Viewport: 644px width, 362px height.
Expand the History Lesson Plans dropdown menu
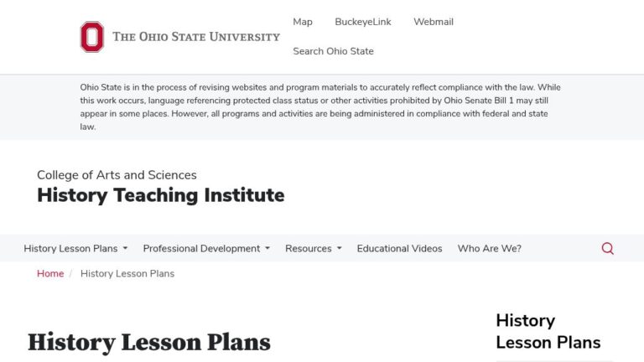click(75, 248)
